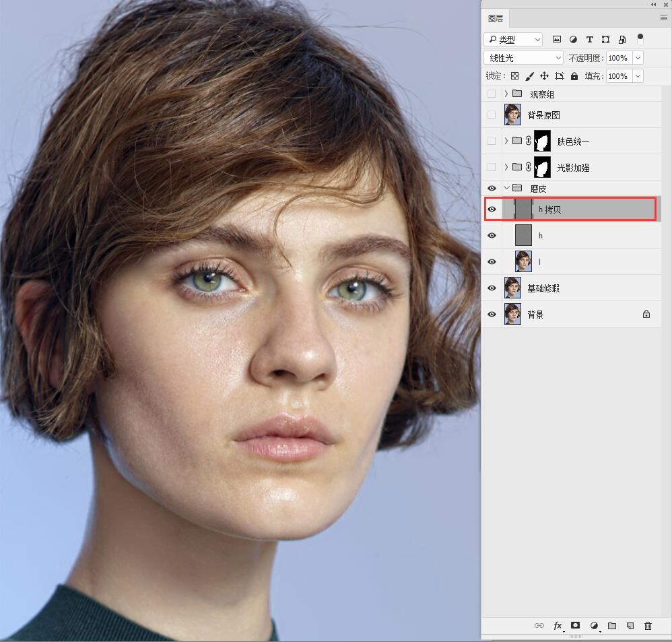Hide the h layer
The image size is (672, 642).
[492, 235]
